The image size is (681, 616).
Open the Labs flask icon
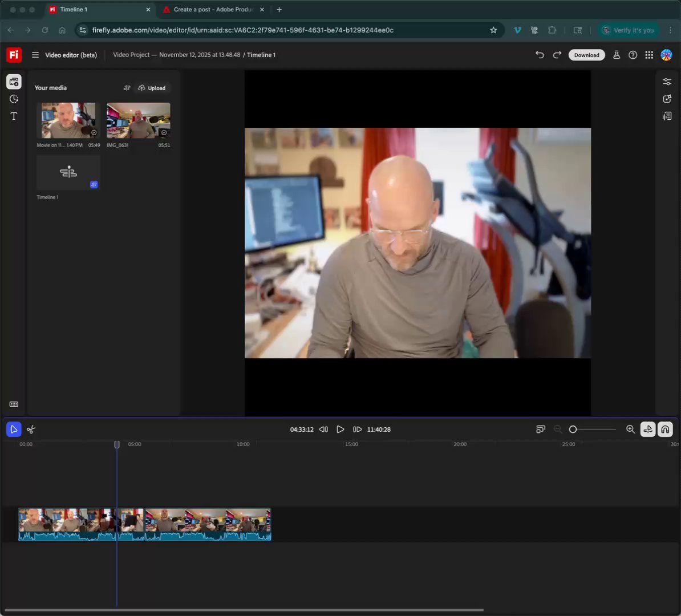617,55
